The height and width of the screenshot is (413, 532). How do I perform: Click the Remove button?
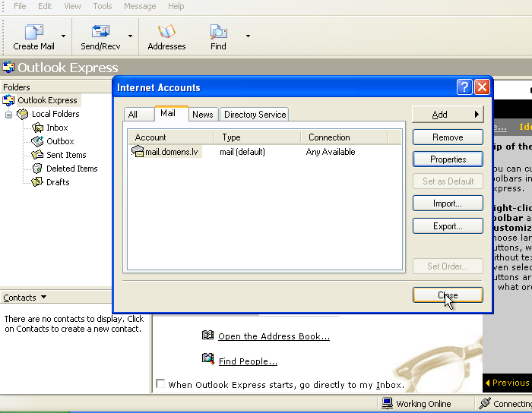point(448,137)
